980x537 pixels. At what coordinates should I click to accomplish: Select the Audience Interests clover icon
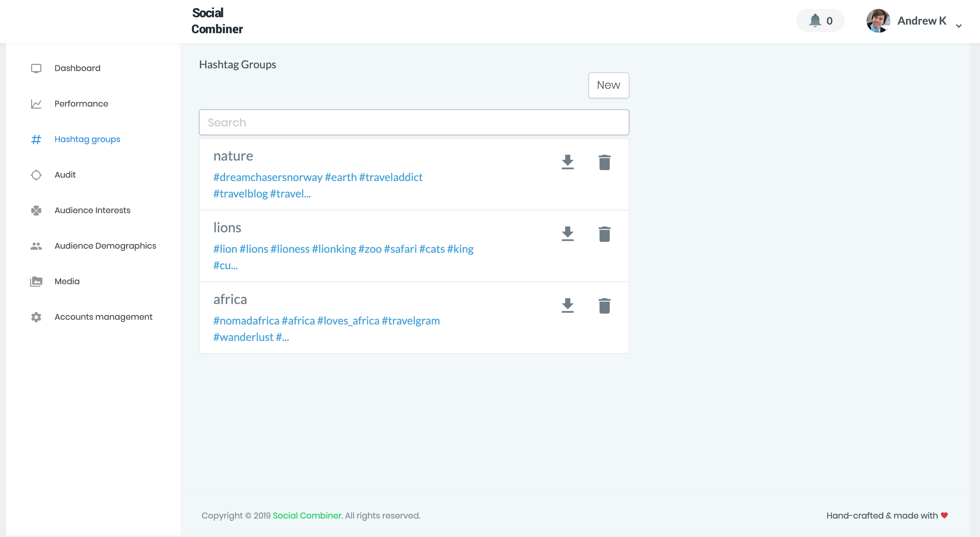point(36,210)
